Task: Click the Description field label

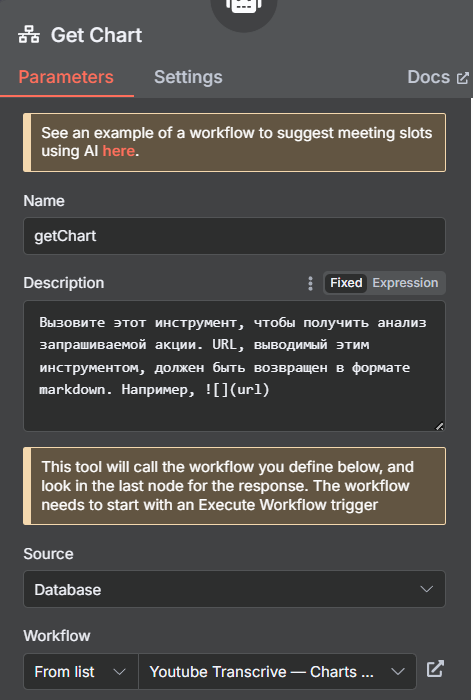Action: coord(64,283)
